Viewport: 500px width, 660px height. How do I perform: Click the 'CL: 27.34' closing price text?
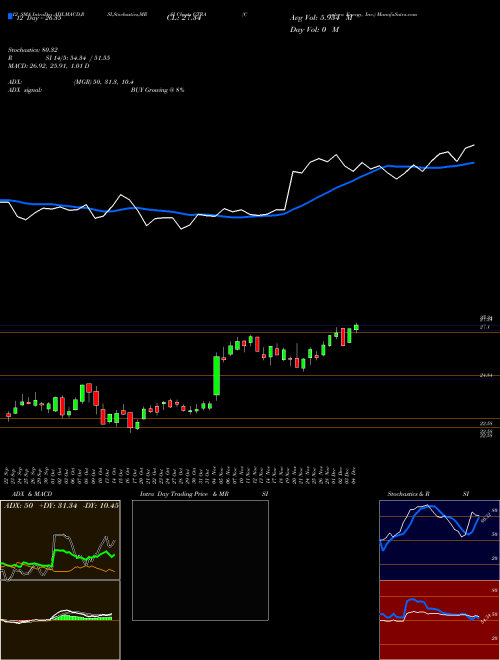click(x=184, y=19)
